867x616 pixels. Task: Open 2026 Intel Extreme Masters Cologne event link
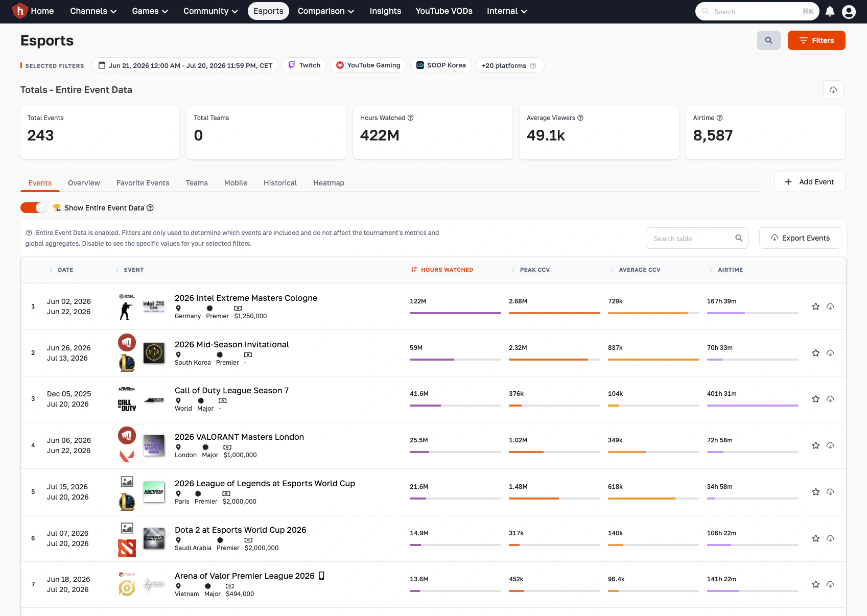(246, 298)
